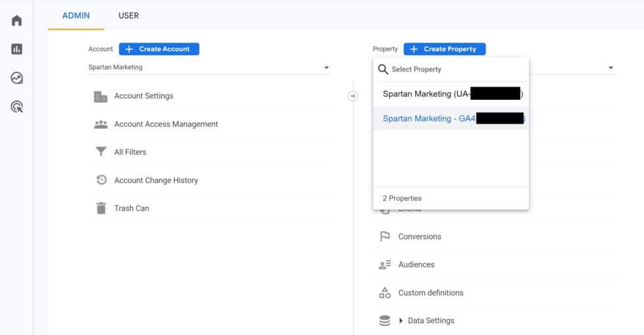Open the Spartan Marketing account dropdown
The height and width of the screenshot is (335, 644).
click(x=209, y=67)
